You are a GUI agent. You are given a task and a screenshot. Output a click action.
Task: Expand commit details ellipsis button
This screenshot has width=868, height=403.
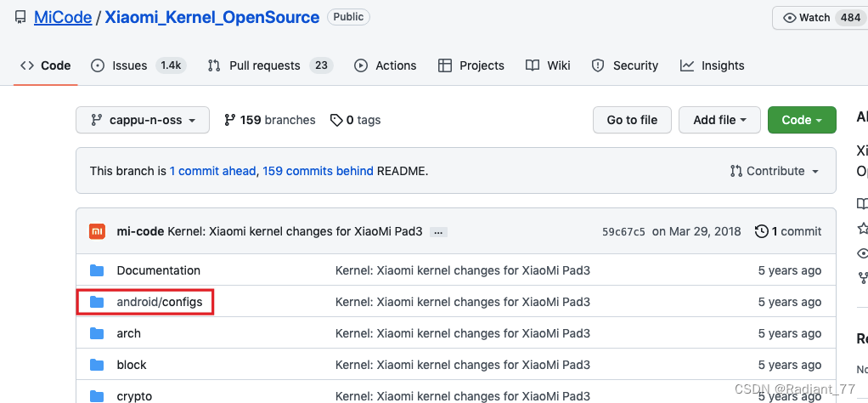(438, 232)
